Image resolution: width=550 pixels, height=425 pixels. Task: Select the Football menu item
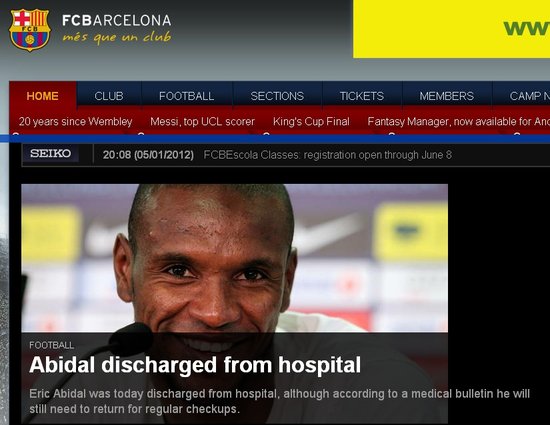pos(186,96)
